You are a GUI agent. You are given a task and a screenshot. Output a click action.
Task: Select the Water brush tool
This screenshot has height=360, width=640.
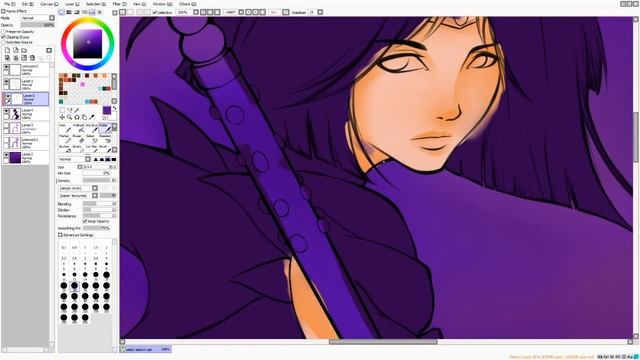tap(105, 128)
